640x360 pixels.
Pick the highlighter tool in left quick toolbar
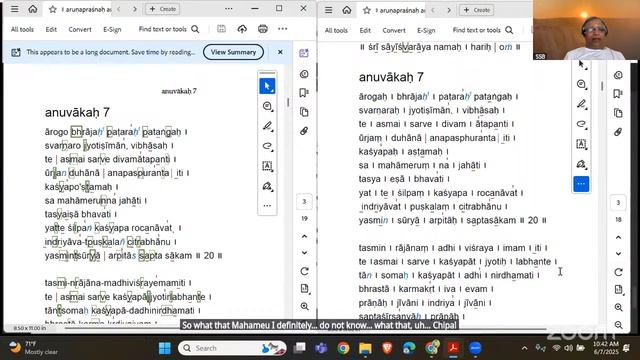point(267,126)
